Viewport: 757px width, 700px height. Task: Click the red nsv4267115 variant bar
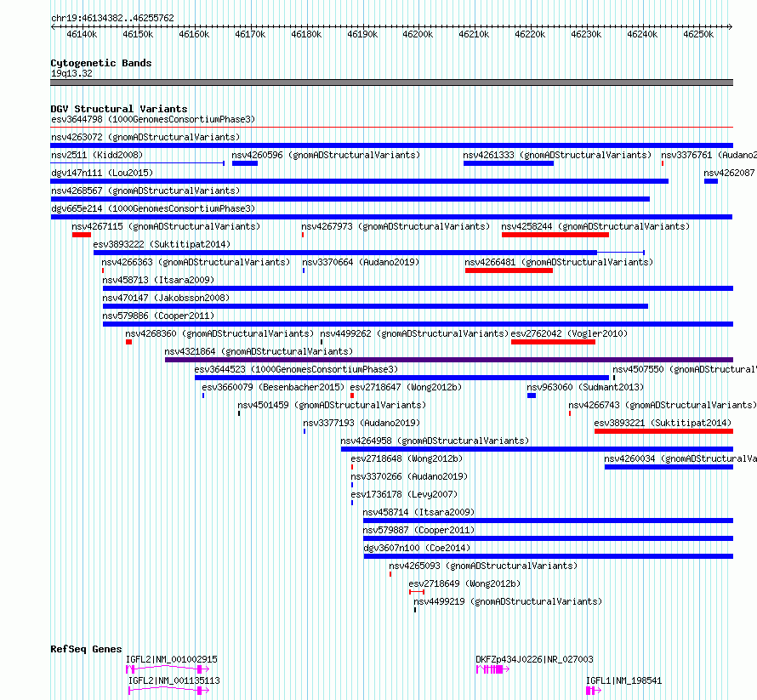(82, 235)
